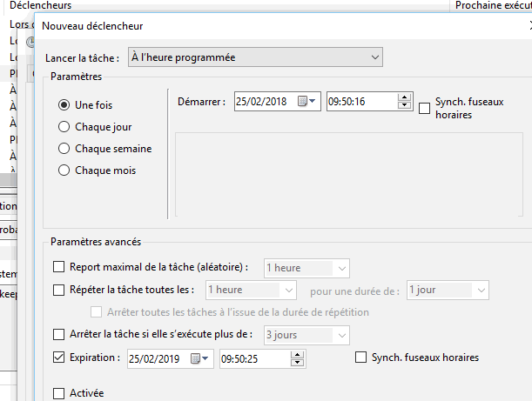Enable Répéter la tâche toutes les
The height and width of the screenshot is (401, 532).
pos(58,290)
